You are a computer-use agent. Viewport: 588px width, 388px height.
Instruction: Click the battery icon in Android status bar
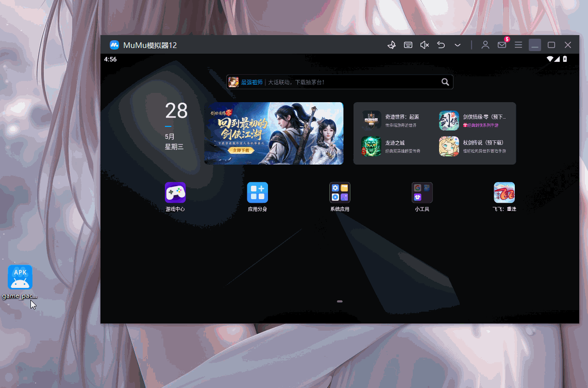coord(565,59)
